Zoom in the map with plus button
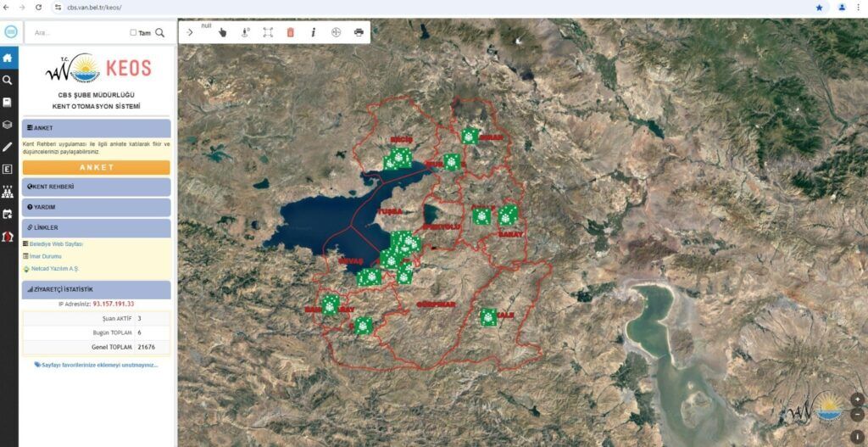Image resolution: width=868 pixels, height=447 pixels. coord(857,399)
